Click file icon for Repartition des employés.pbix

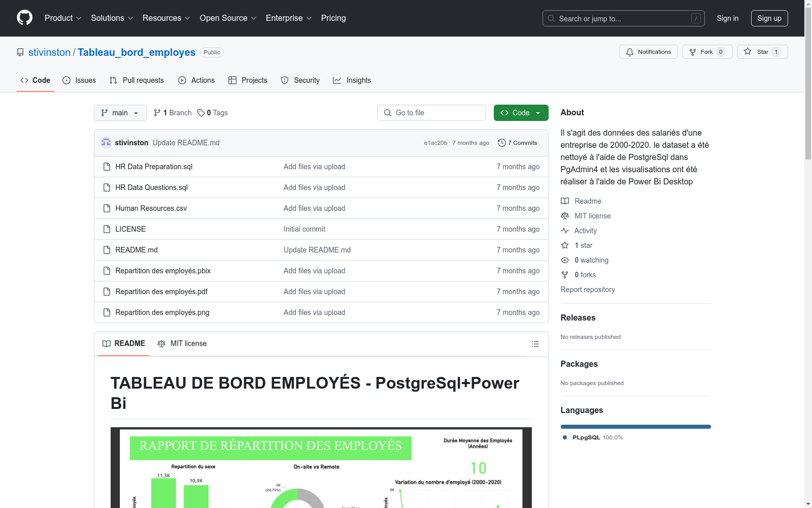click(x=107, y=271)
